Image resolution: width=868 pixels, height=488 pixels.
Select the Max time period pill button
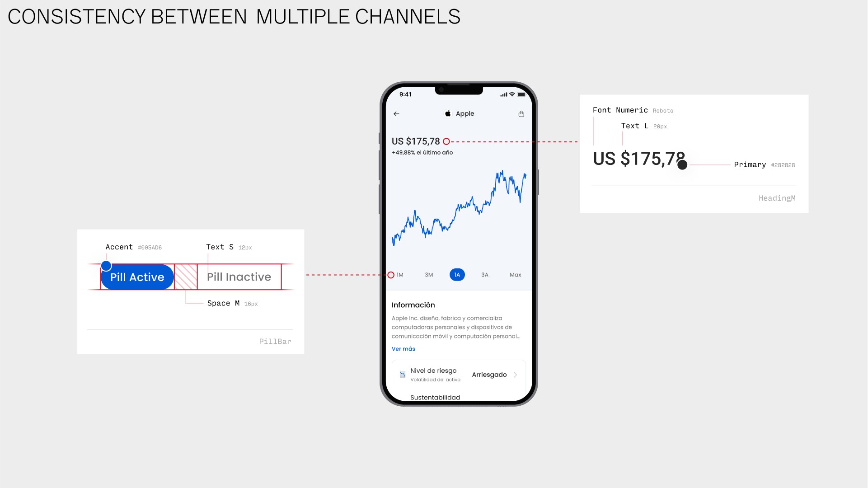tap(515, 275)
